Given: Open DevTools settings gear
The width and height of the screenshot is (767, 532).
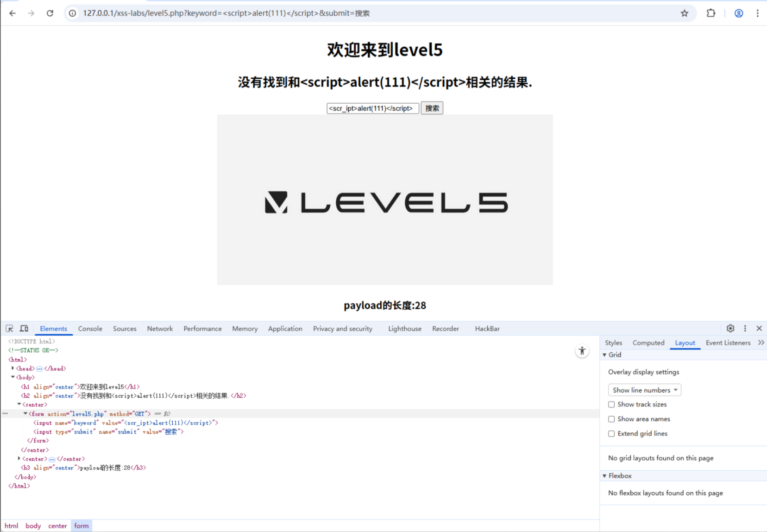Looking at the screenshot, I should coord(730,328).
